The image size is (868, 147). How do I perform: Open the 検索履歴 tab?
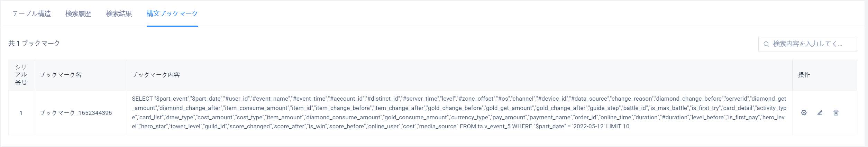[79, 13]
